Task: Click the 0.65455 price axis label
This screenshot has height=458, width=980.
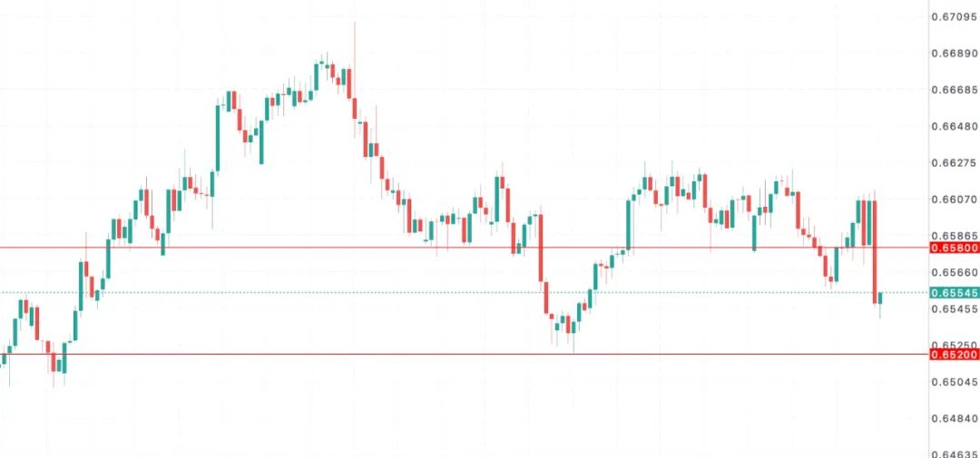Action: pyautogui.click(x=954, y=309)
